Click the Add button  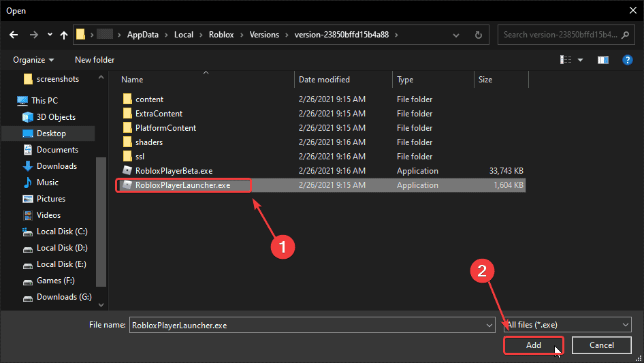pyautogui.click(x=534, y=345)
